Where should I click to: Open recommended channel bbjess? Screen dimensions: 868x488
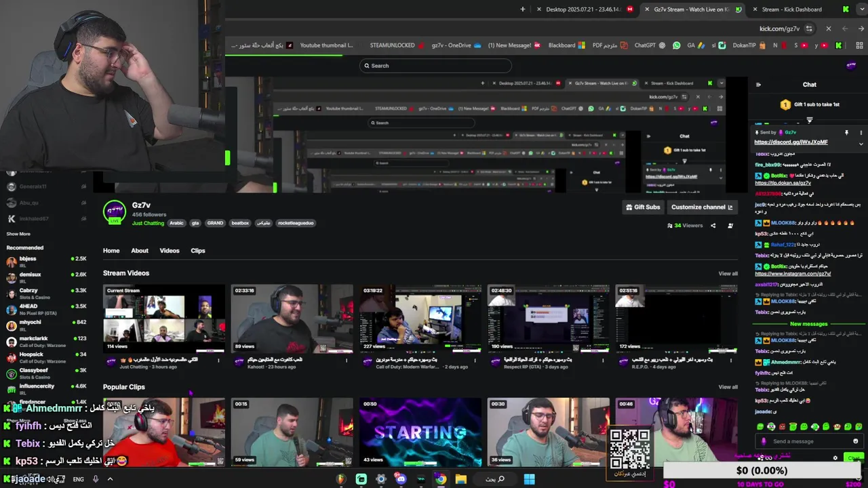click(46, 261)
